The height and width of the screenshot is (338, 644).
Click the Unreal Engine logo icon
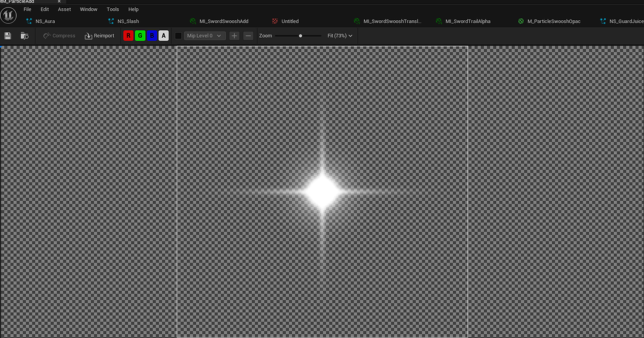click(x=8, y=16)
